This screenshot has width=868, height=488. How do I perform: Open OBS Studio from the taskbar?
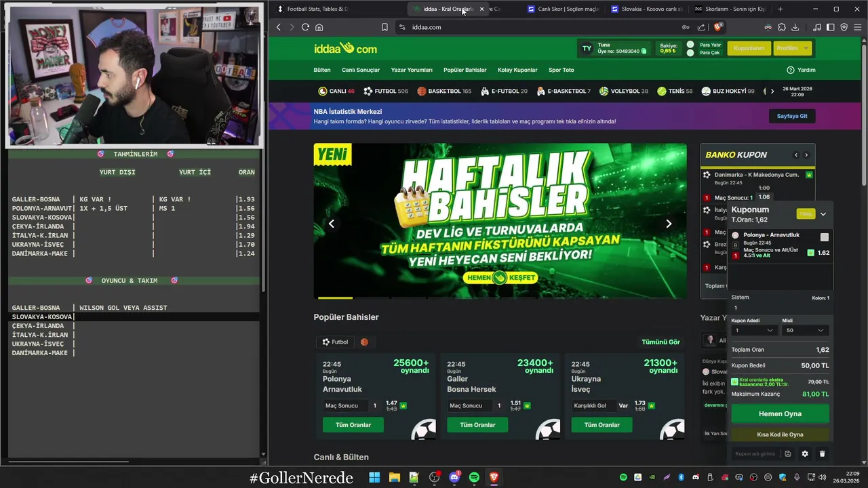[434, 477]
